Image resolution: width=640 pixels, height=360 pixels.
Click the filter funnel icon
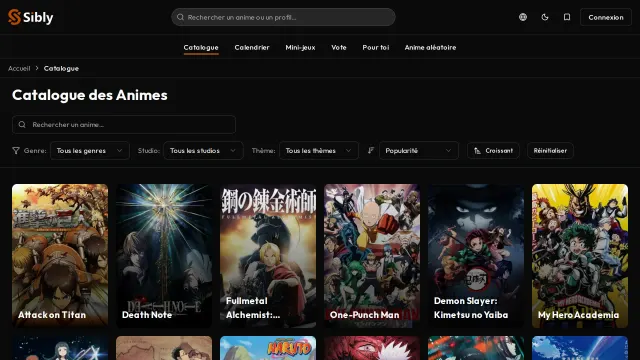[x=16, y=151]
